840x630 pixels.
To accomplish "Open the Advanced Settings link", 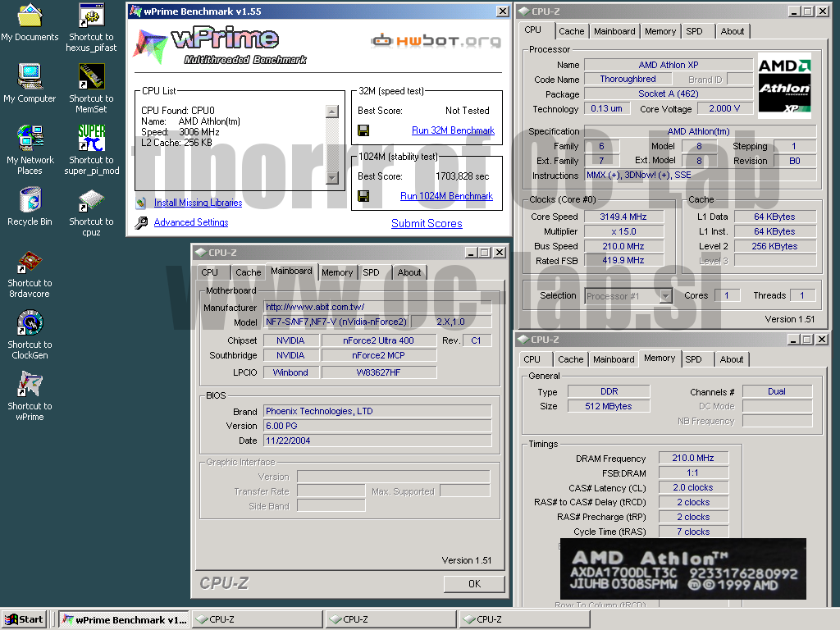I will click(190, 222).
